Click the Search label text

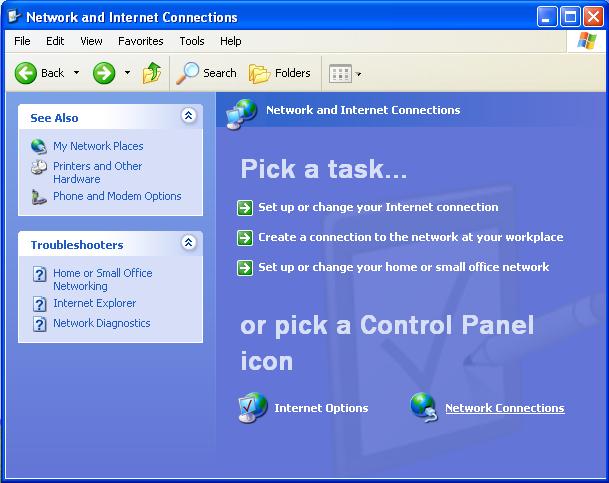[x=220, y=73]
